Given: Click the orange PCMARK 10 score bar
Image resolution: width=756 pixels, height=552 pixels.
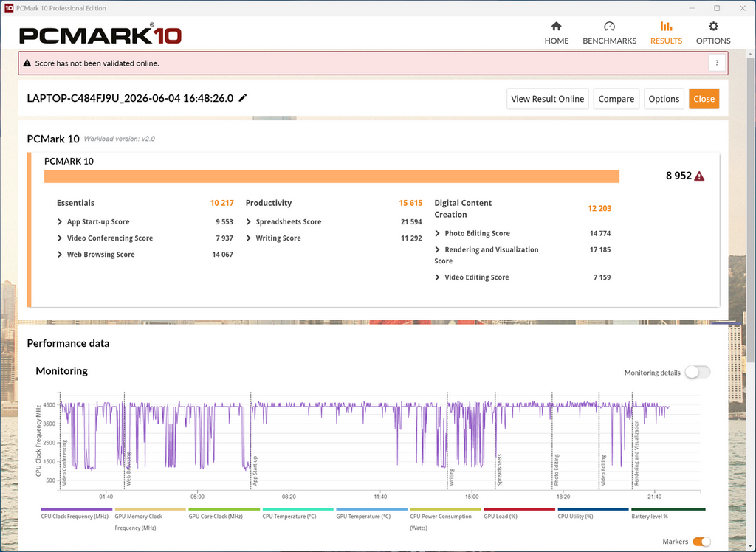Looking at the screenshot, I should click(331, 176).
